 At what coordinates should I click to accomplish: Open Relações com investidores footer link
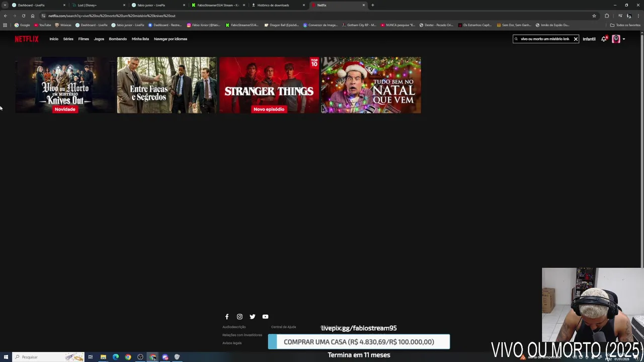[242, 335]
